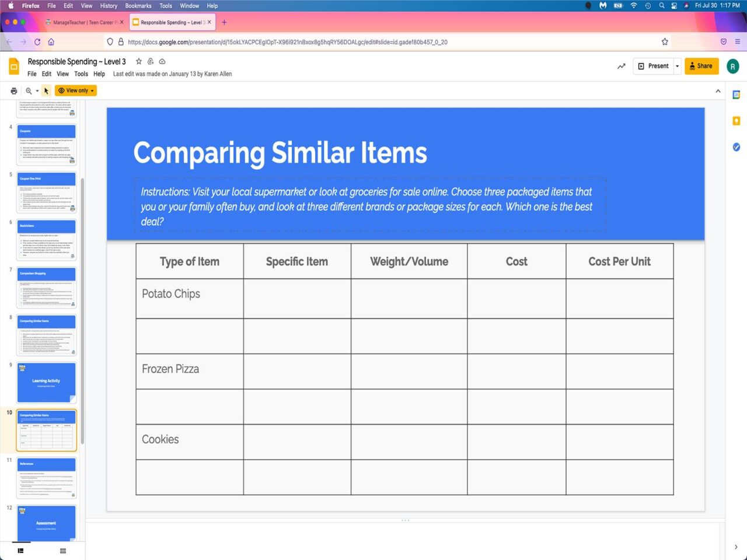Star the Responsible Spending presentation
This screenshot has height=560, width=747.
[139, 61]
